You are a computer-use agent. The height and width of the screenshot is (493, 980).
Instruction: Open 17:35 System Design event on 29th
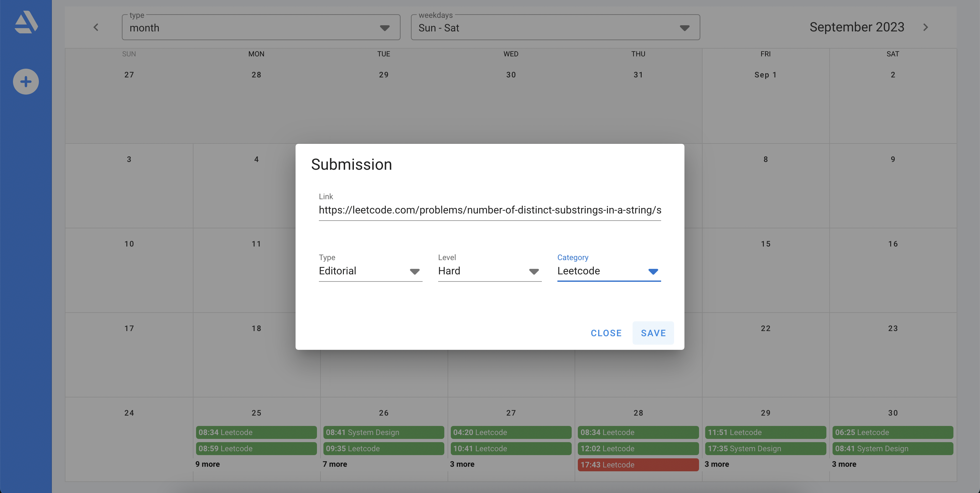(765, 449)
